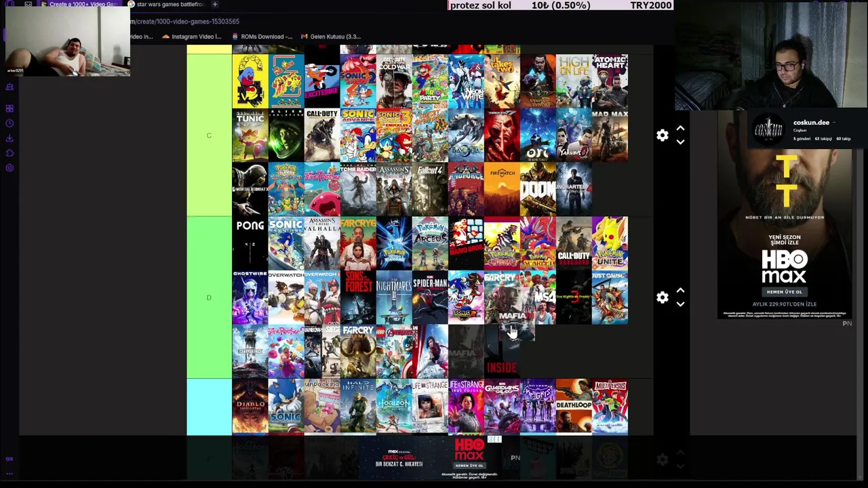Screen dimensions: 868x488
Task: Open a new browser tab with plus
Action: point(215,4)
